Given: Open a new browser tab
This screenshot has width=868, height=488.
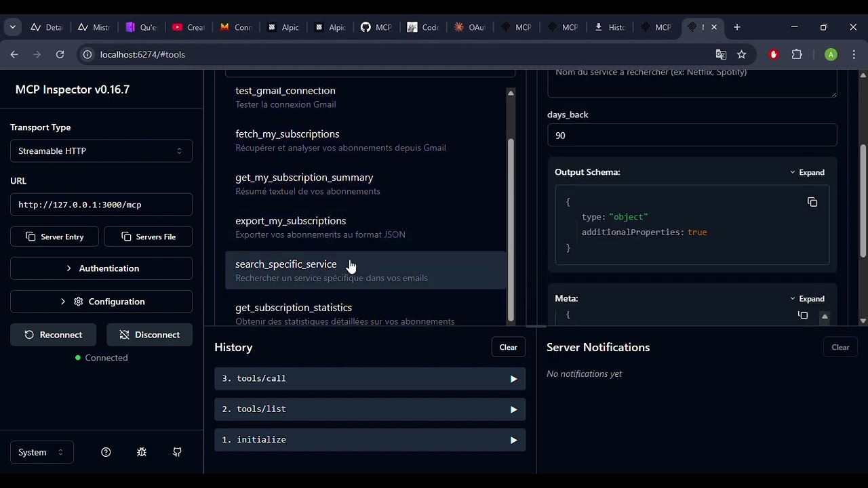Looking at the screenshot, I should click(x=737, y=27).
